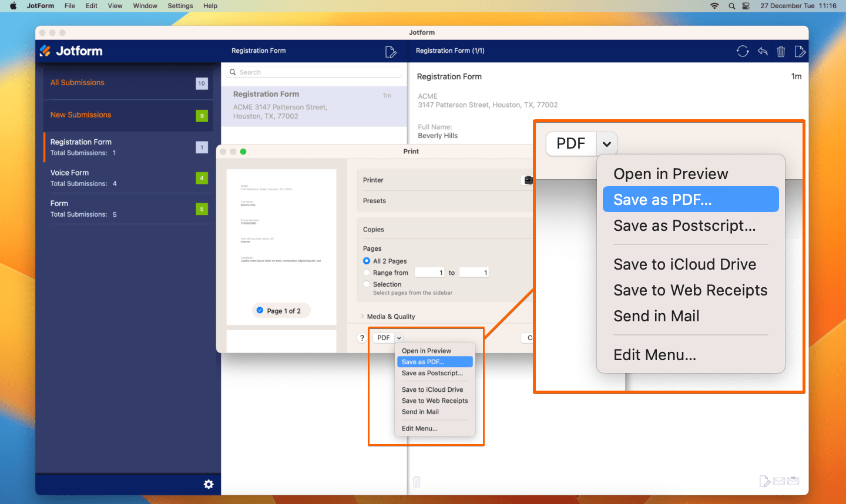Choose Save as Postscript… in small PDF menu
846x504 pixels.
tap(435, 373)
